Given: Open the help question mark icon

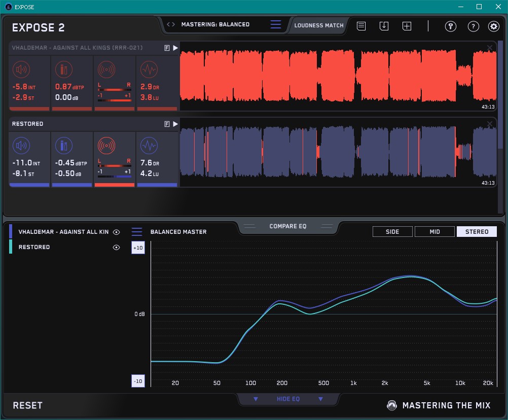Looking at the screenshot, I should tap(473, 26).
